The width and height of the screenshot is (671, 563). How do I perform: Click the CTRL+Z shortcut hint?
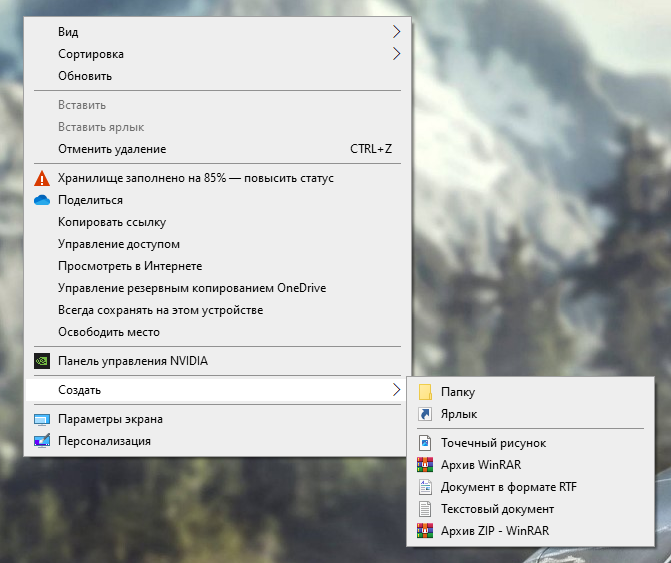[371, 149]
